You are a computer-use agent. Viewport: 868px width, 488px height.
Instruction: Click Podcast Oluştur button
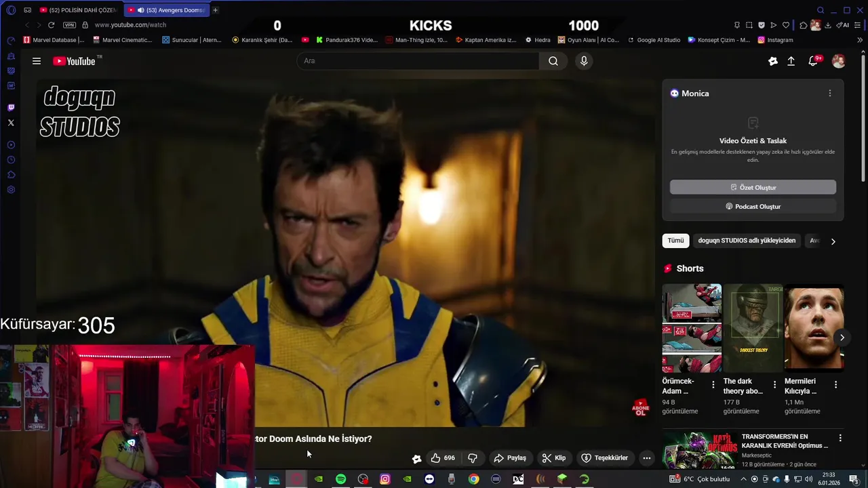tap(753, 206)
